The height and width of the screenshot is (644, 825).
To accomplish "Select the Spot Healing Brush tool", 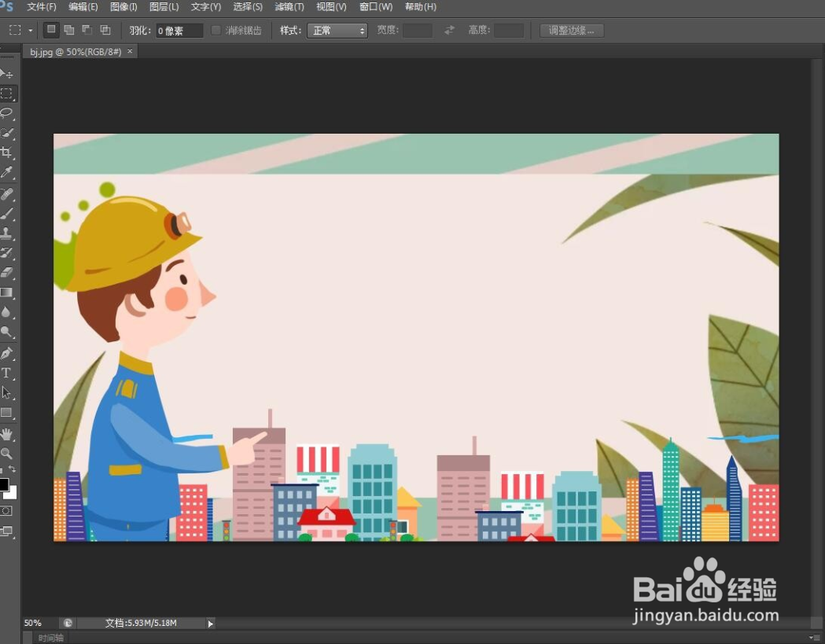I will (x=7, y=194).
